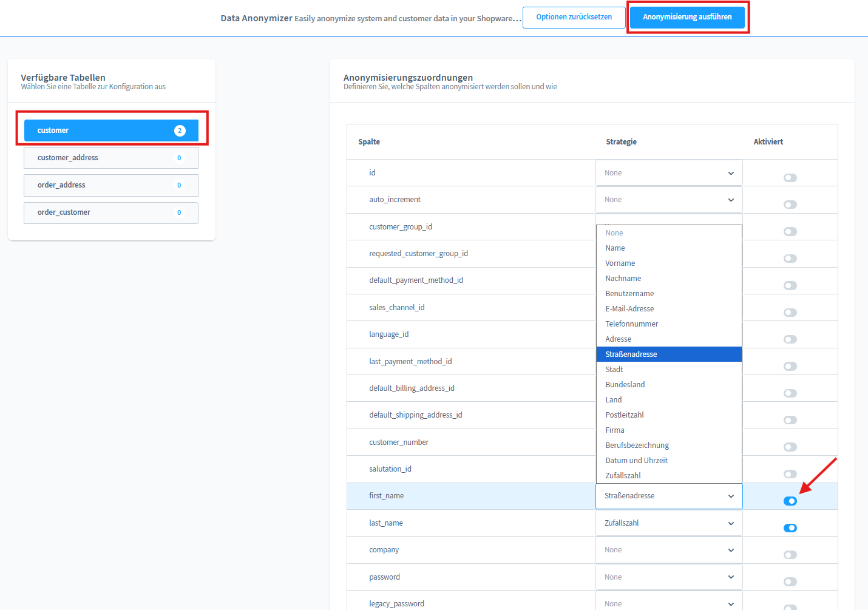Choose E-Mail-Adresse in the dropdown list
This screenshot has height=610, width=868.
pyautogui.click(x=629, y=309)
